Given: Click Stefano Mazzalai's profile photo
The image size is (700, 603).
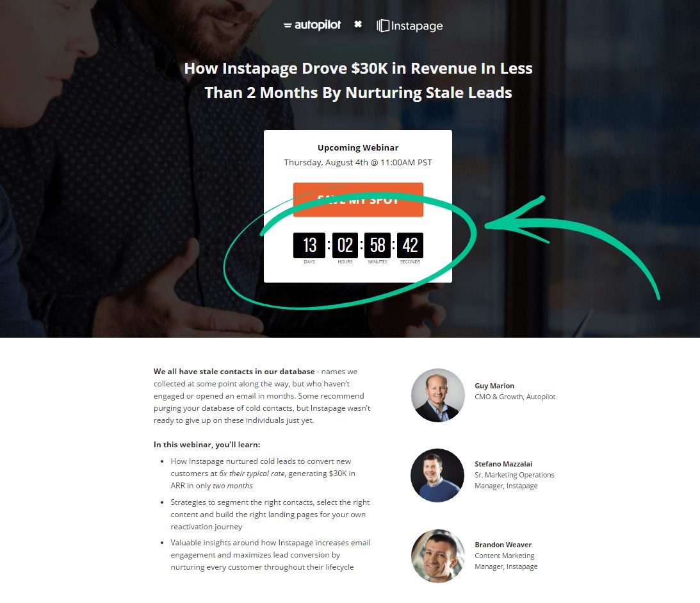Looking at the screenshot, I should (437, 475).
